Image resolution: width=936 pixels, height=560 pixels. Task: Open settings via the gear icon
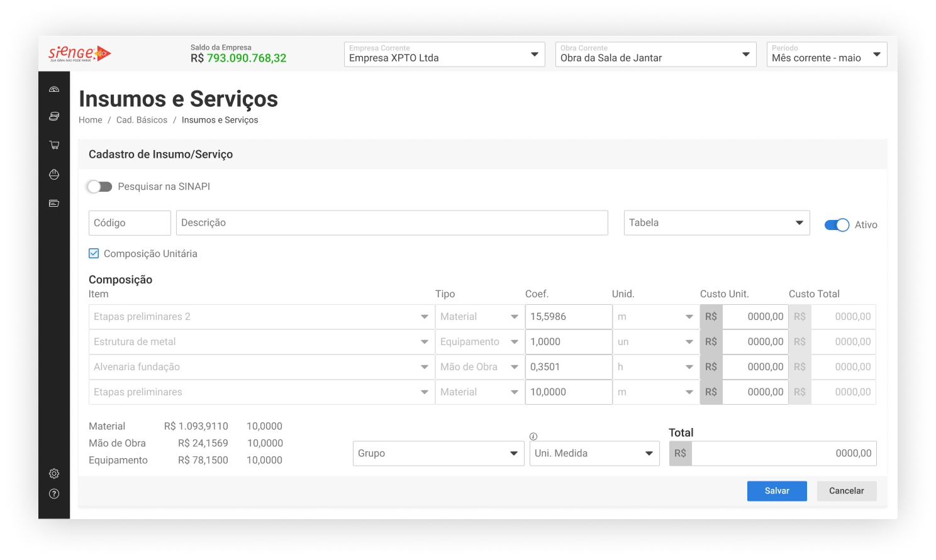coord(54,473)
